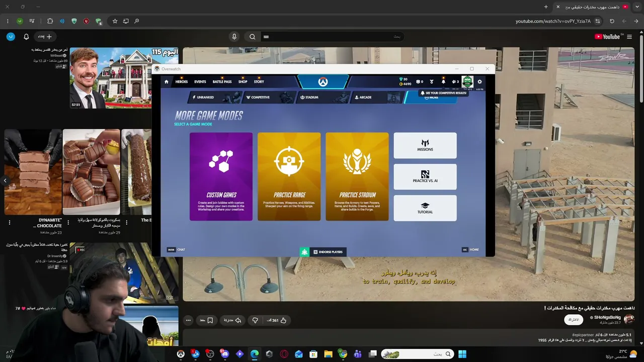Open the Overwatch Shop

coord(243,81)
